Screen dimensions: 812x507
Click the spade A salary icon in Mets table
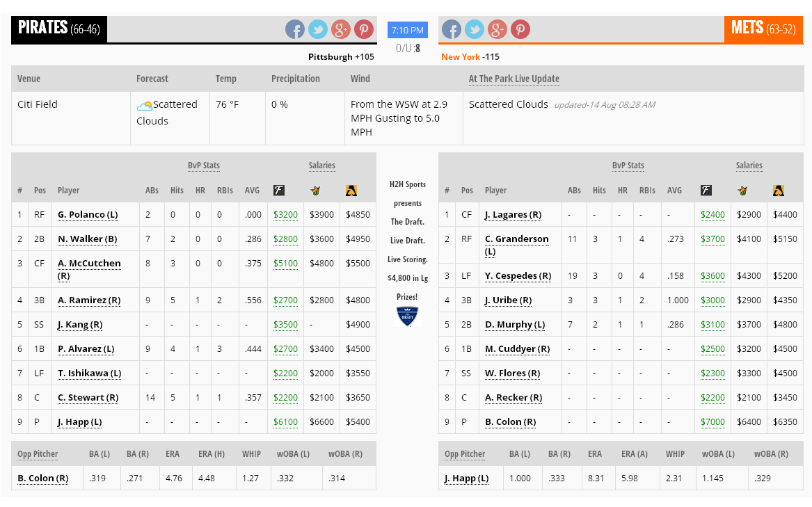(778, 189)
